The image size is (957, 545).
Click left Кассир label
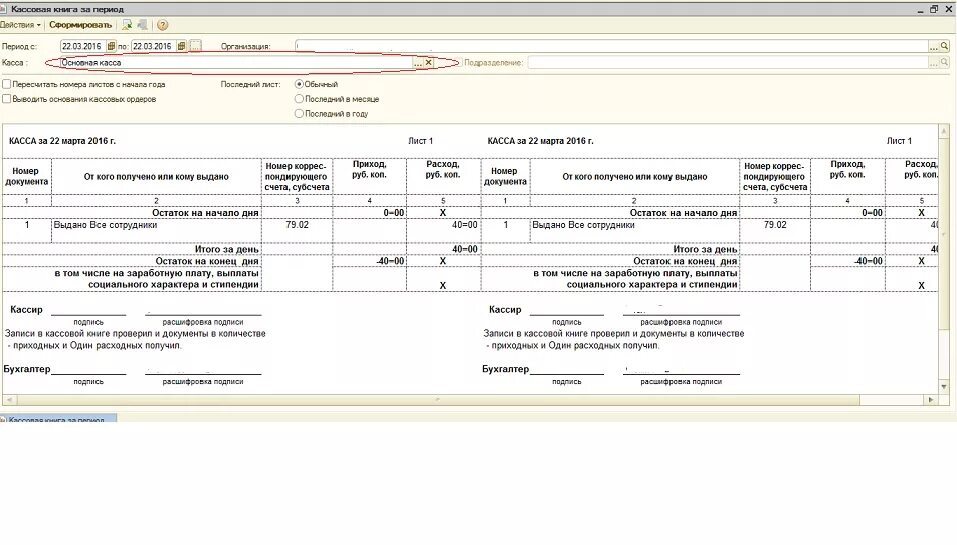[x=26, y=309]
